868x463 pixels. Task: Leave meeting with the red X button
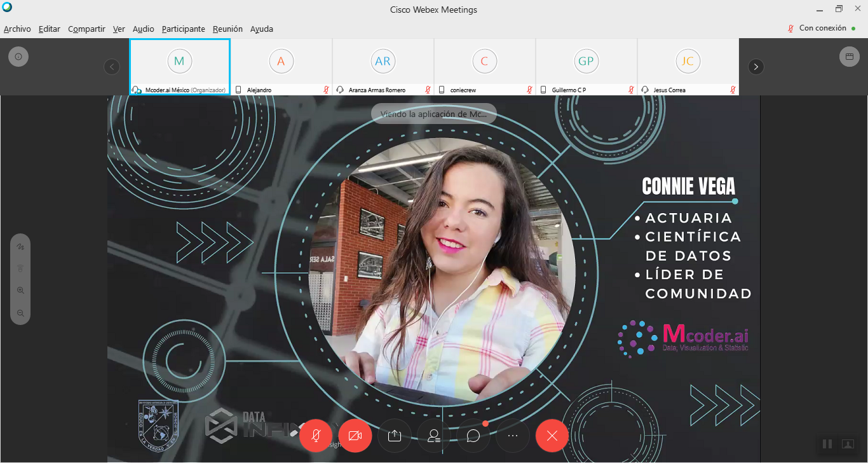click(552, 436)
